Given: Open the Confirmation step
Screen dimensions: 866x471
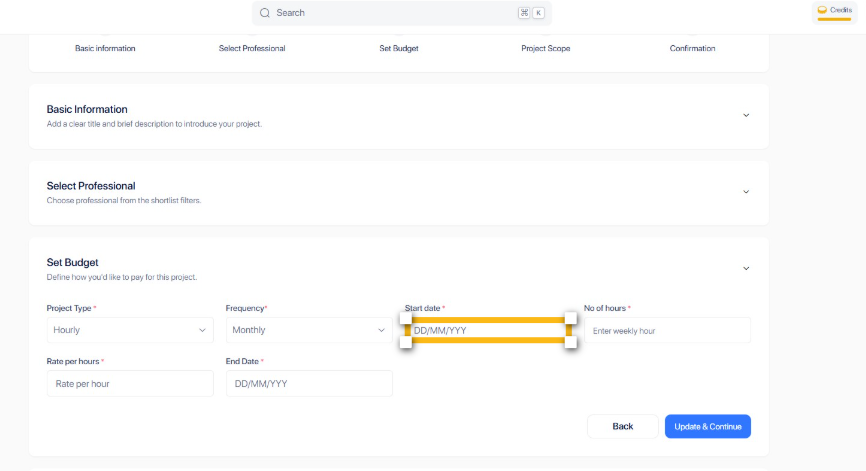Looking at the screenshot, I should [x=693, y=48].
